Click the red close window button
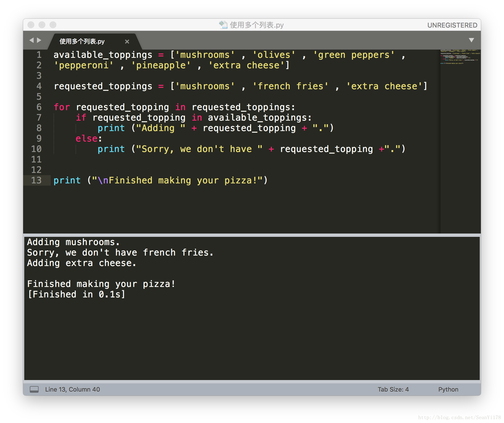This screenshot has width=504, height=423. 31,25
